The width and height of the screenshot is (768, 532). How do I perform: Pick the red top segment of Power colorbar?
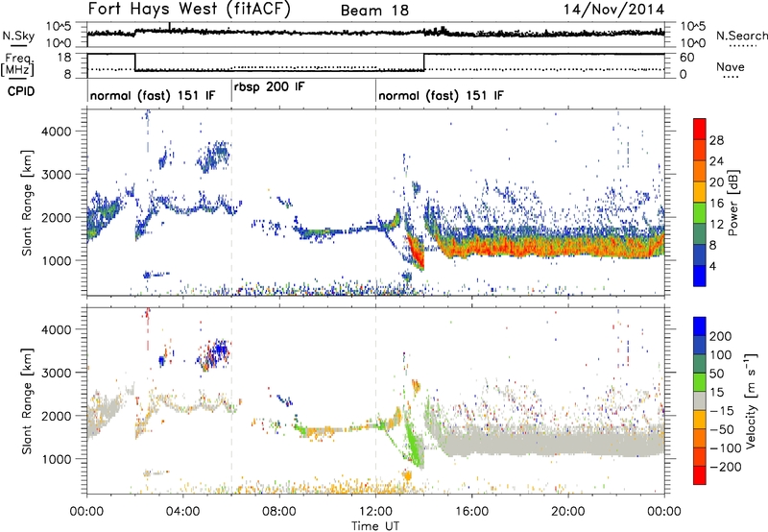pyautogui.click(x=700, y=129)
